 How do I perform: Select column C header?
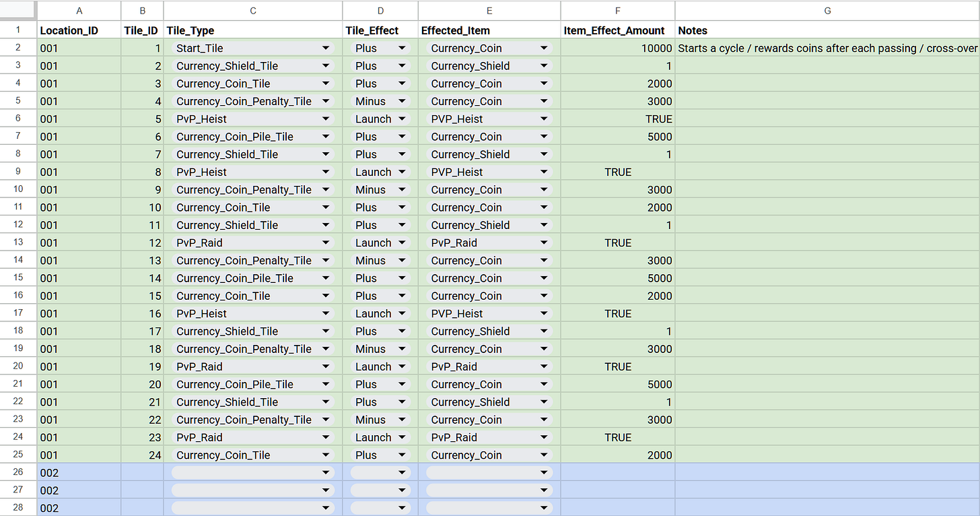click(x=253, y=11)
